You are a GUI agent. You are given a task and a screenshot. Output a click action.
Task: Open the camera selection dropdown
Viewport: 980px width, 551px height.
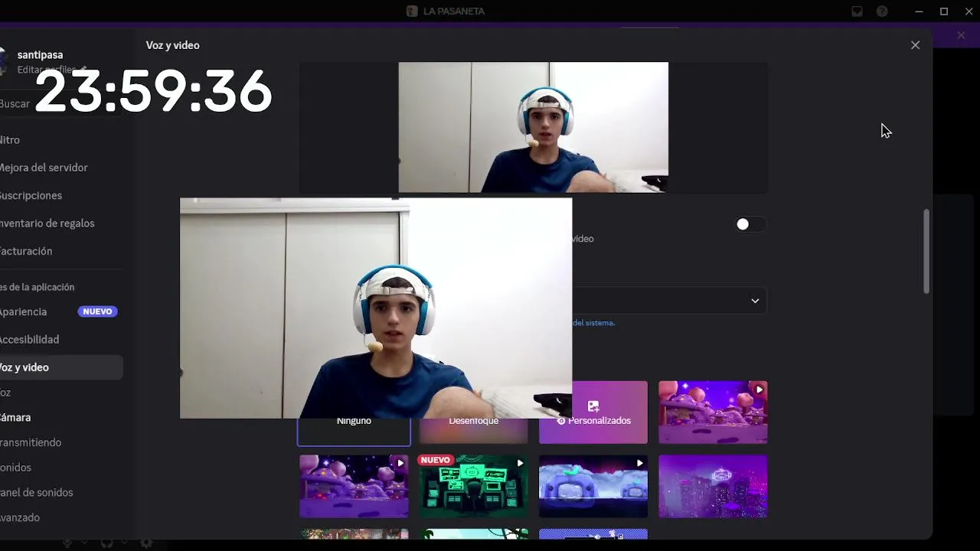pos(670,301)
